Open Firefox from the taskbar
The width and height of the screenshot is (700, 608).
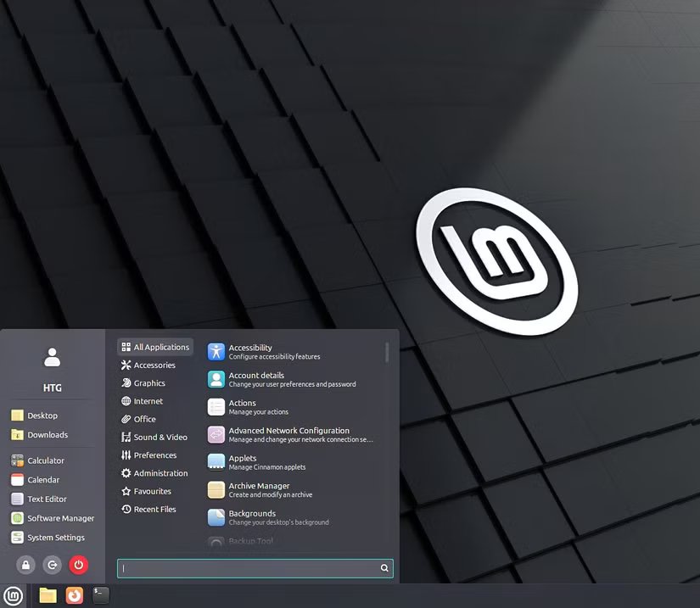click(x=75, y=595)
